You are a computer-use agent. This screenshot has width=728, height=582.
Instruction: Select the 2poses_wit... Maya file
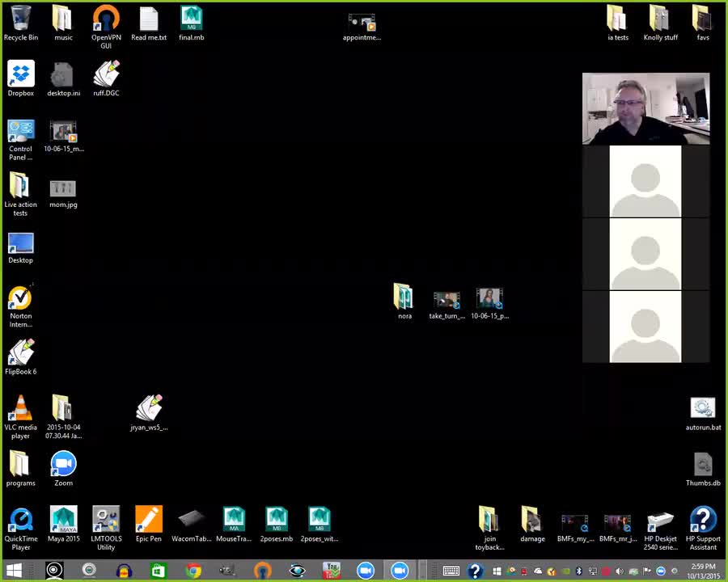point(320,524)
